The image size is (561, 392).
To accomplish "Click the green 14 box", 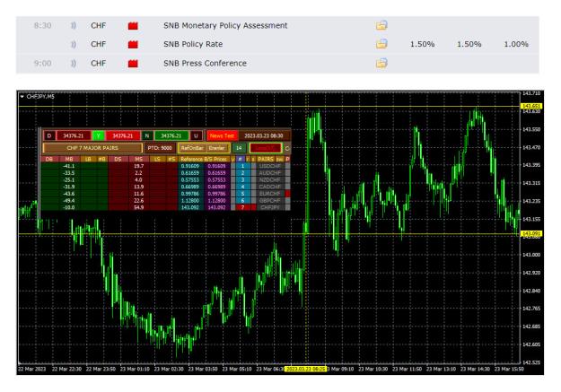I will point(239,148).
